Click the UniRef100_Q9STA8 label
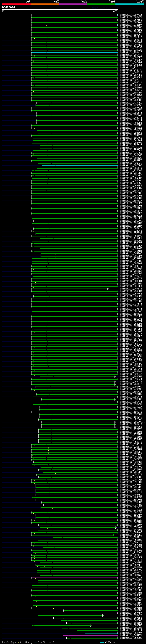This screenshot has width=146, height=644. 131,87
